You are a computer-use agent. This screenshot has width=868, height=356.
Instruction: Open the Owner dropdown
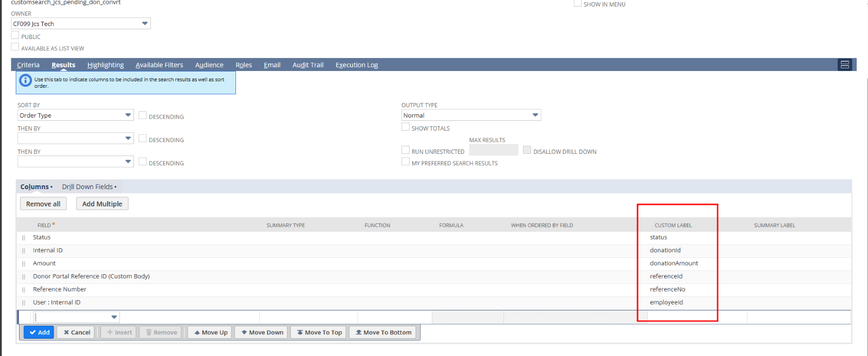(144, 24)
